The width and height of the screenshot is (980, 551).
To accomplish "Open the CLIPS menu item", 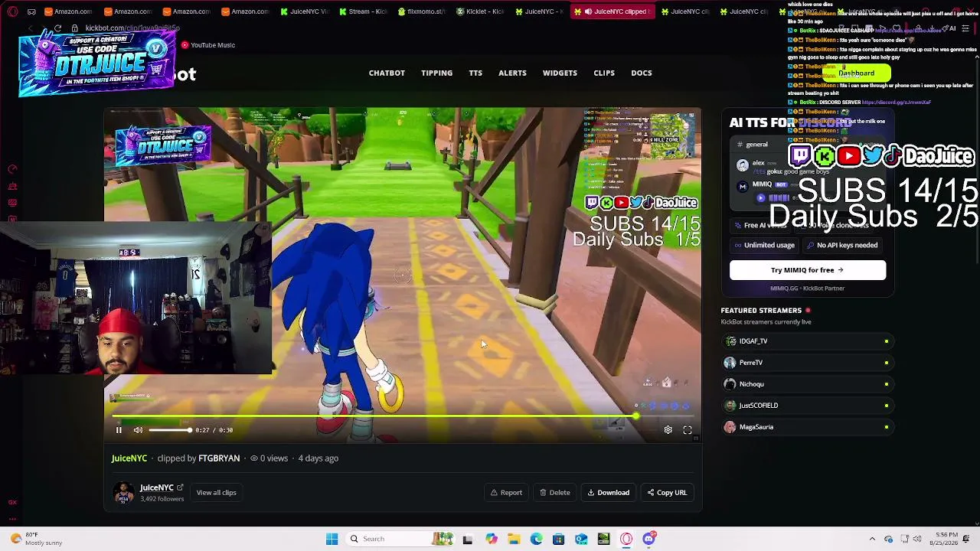I will tap(604, 73).
